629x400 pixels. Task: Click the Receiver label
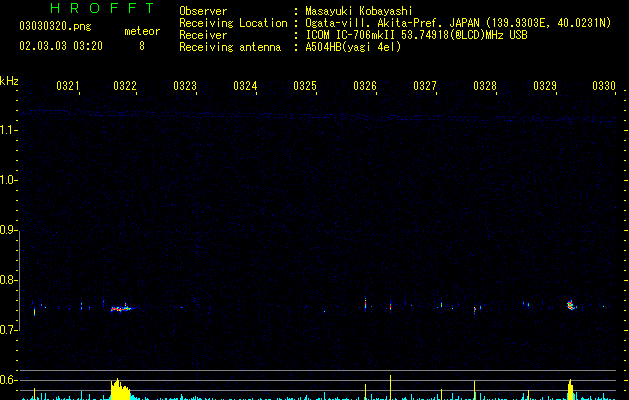click(x=203, y=35)
